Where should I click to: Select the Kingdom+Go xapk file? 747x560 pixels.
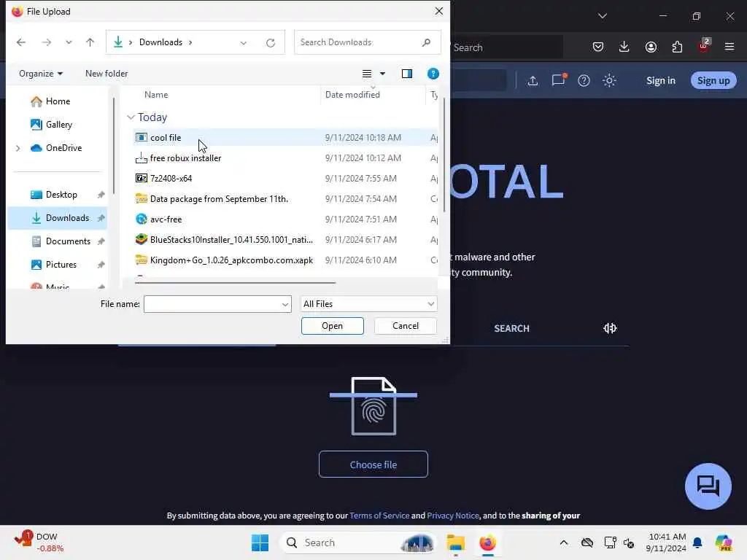tap(285, 260)
